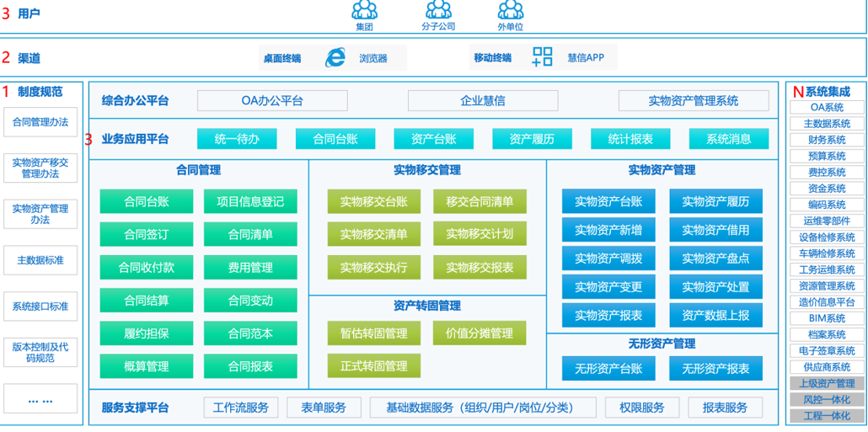Open 合同管理办法 in 制度规范 panel
This screenshot has width=868, height=432.
click(40, 122)
